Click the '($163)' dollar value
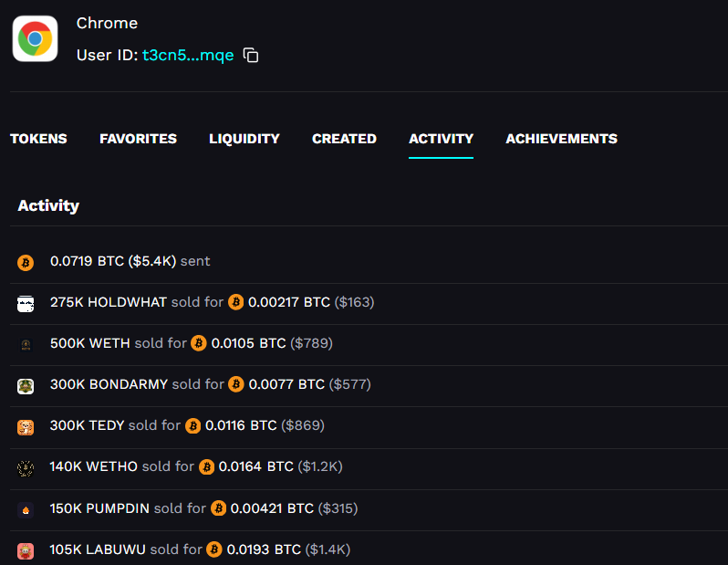This screenshot has height=565, width=728. pyautogui.click(x=354, y=302)
